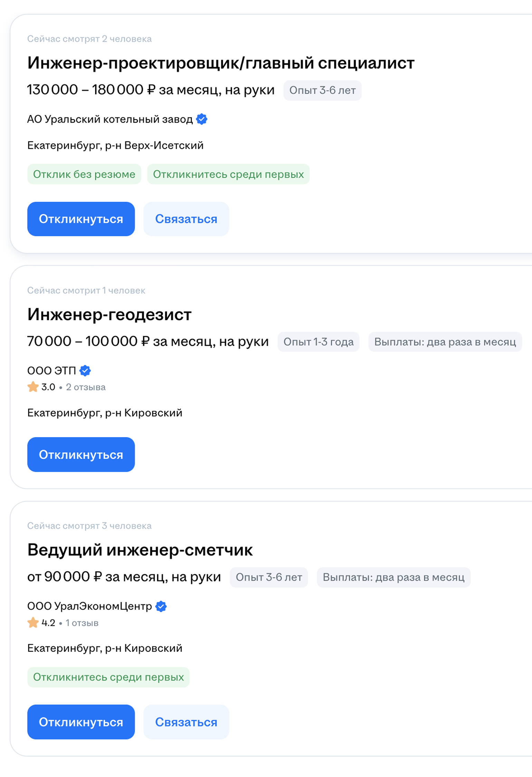Screen dimensions: 532x777
Task: Click the rating value 3.0 for ООО ЭТП
Action: 47,387
